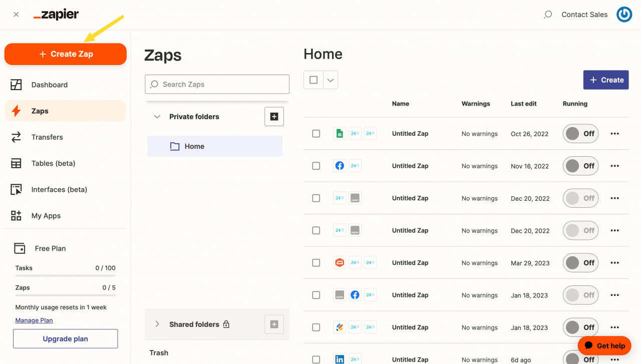Viewport: 641px width, 364px height.
Task: Enable the Zap last edited Mar 29, 2023
Action: coord(580,262)
